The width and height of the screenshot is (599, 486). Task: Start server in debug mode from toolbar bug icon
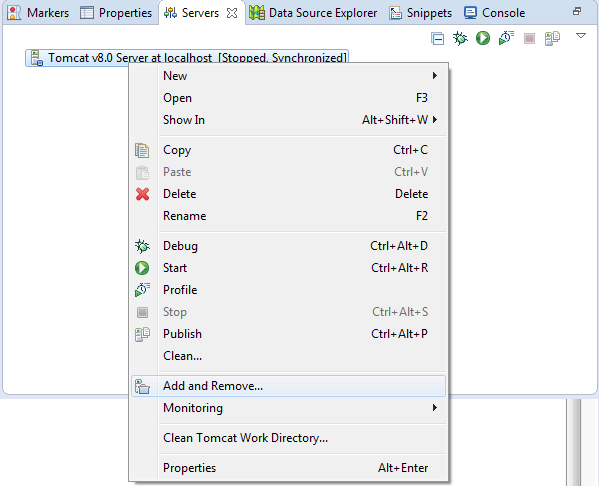tap(460, 38)
